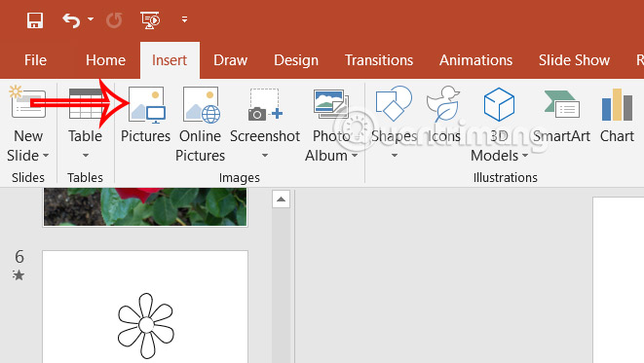Open the Design tab
Image resolution: width=644 pixels, height=363 pixels.
point(296,60)
